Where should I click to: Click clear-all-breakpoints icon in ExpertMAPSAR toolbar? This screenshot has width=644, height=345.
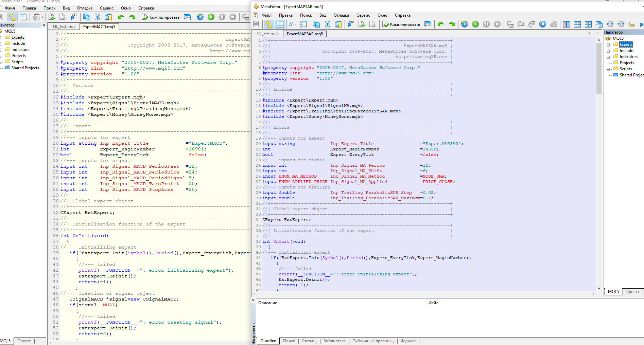pos(554,24)
